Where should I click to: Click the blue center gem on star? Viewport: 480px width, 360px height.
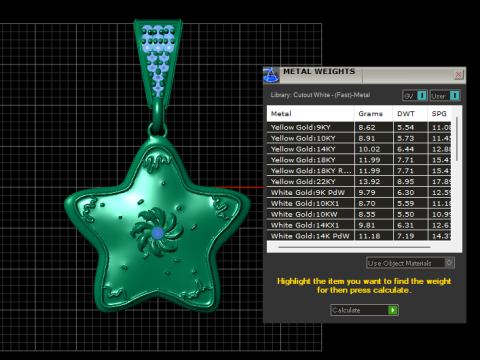(157, 233)
